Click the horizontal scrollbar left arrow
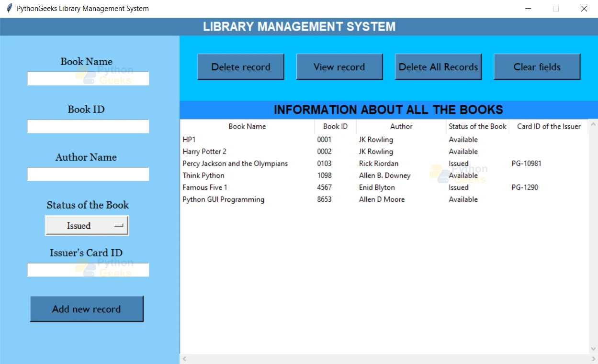 pos(184,359)
